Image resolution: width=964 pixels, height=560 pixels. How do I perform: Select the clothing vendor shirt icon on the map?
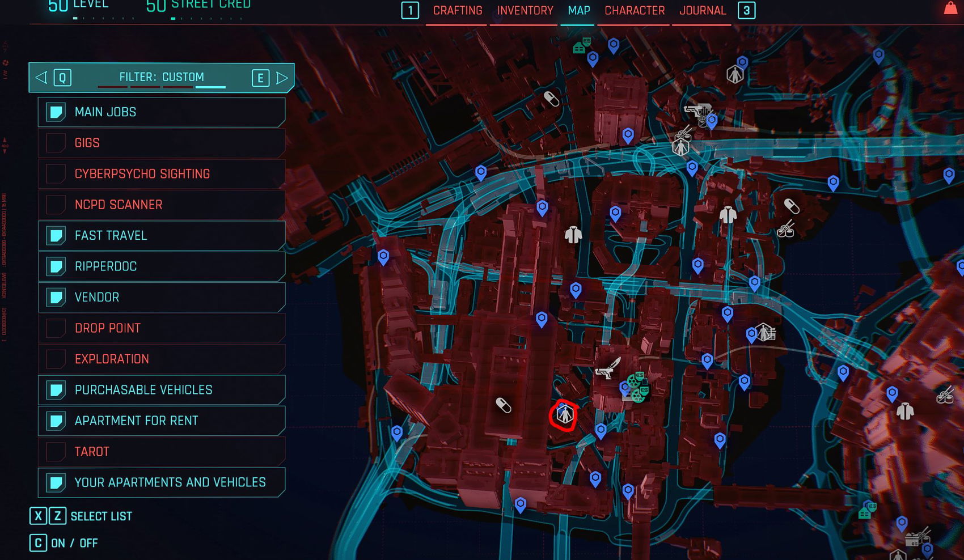(573, 234)
